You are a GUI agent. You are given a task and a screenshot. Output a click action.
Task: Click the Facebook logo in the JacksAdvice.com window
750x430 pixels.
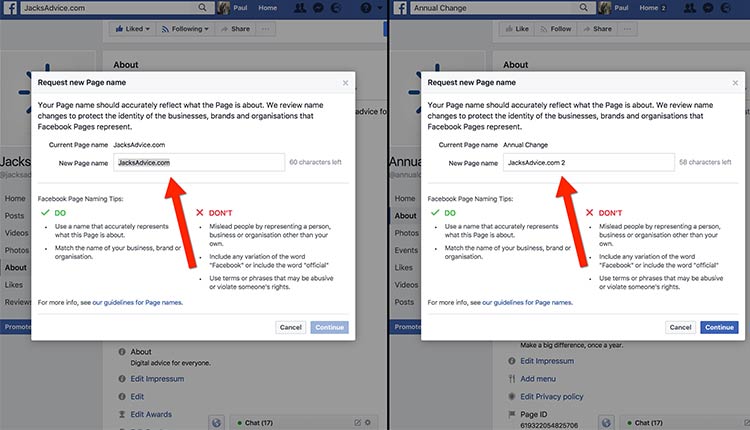[9, 7]
